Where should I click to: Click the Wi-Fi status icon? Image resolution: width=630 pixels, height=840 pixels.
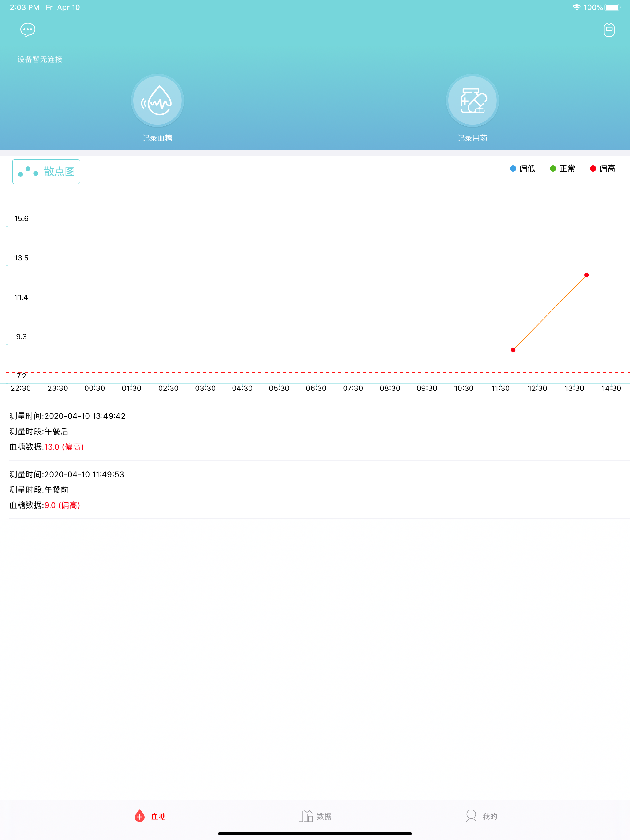[x=576, y=7]
